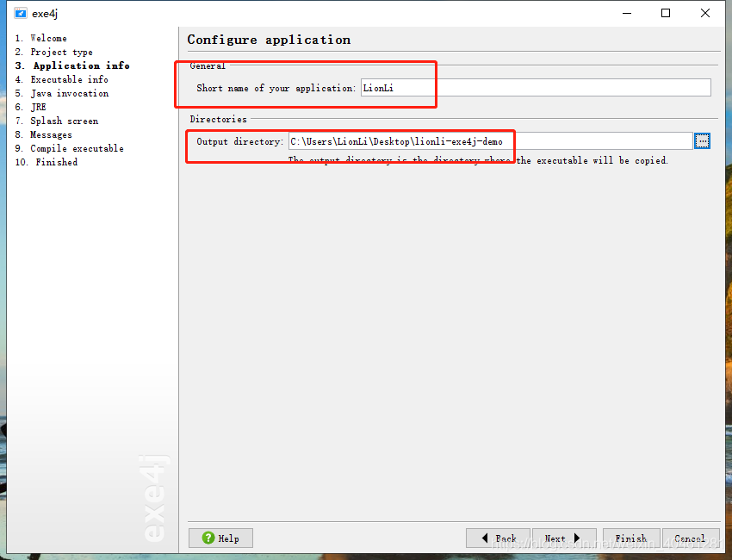
Task: Select the Project type step
Action: click(53, 52)
